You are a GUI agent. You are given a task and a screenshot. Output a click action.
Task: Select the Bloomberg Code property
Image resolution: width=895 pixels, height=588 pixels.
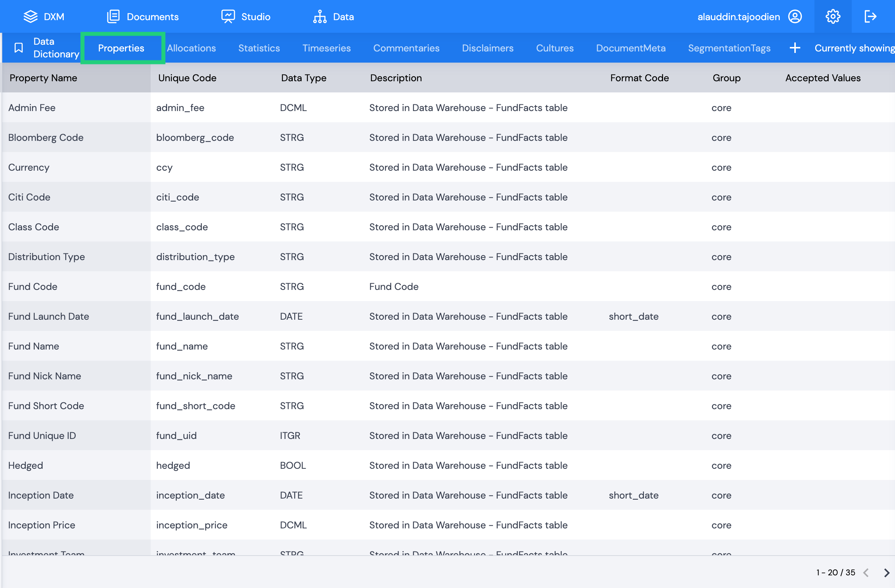pyautogui.click(x=45, y=137)
